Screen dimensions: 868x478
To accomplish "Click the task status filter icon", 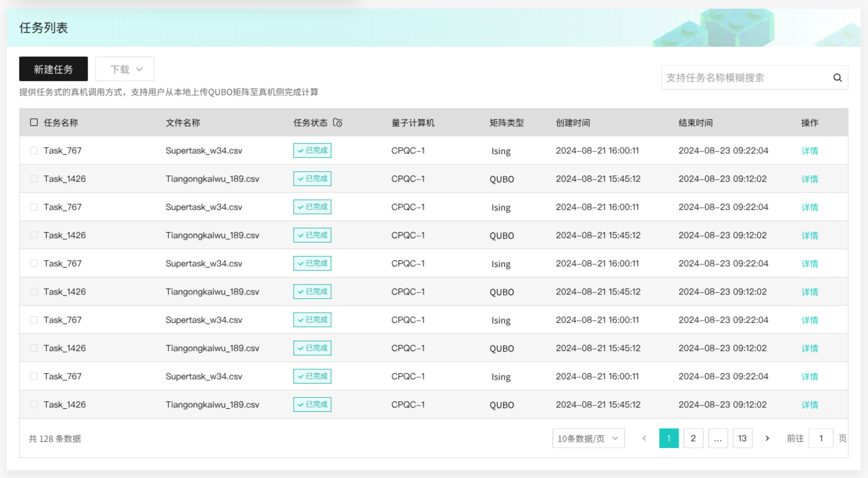I will click(x=337, y=123).
